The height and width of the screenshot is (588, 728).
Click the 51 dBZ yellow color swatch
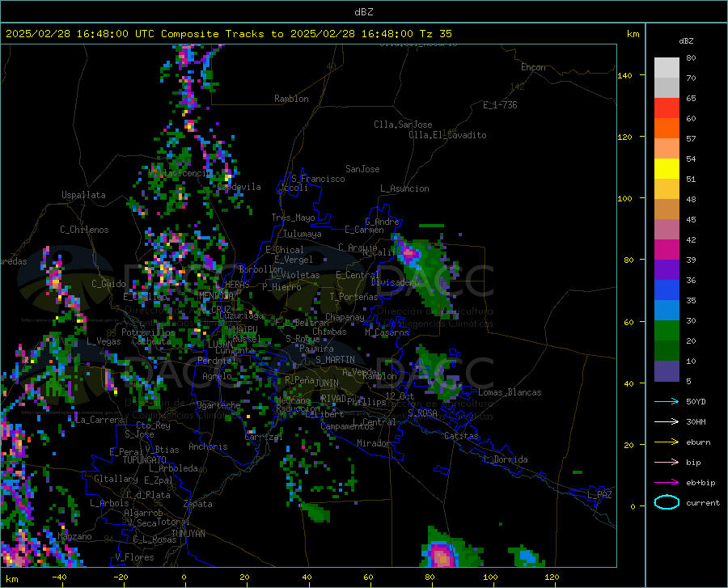tap(667, 168)
